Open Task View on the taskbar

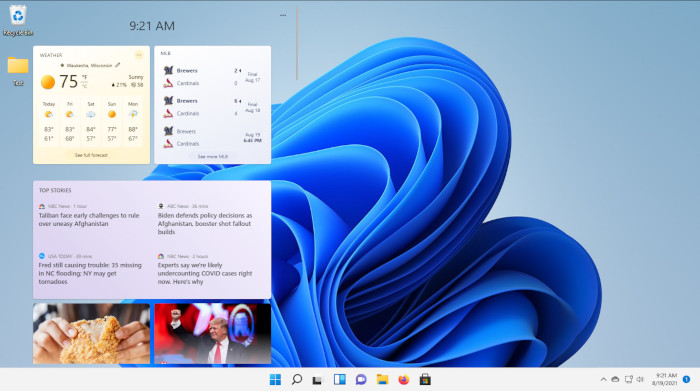click(x=317, y=380)
